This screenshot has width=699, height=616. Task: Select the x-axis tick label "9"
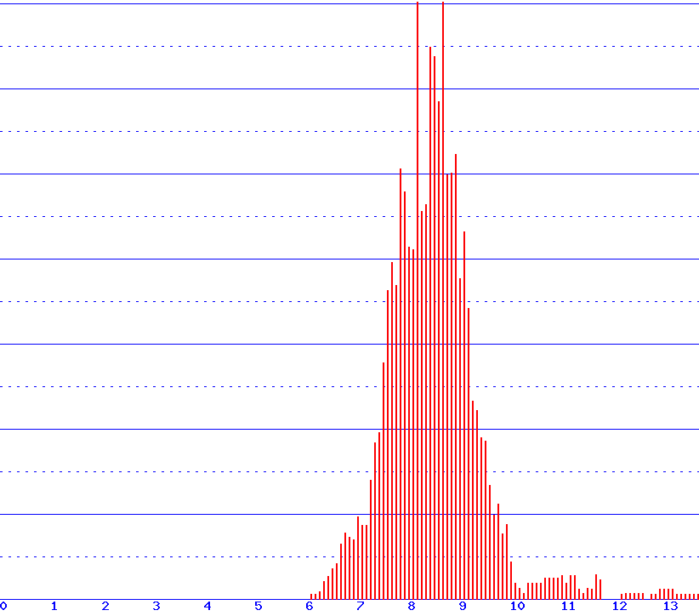pyautogui.click(x=463, y=606)
